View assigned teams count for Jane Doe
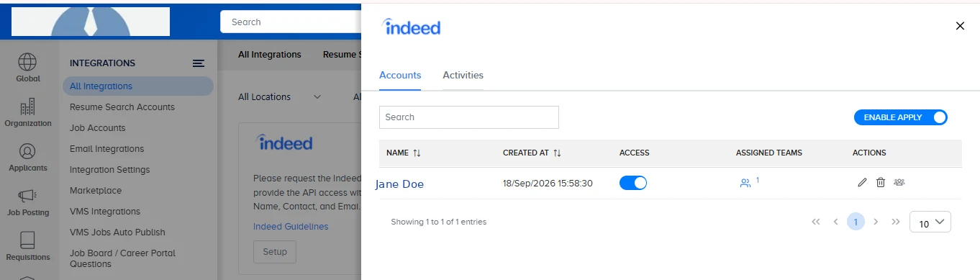 (749, 183)
